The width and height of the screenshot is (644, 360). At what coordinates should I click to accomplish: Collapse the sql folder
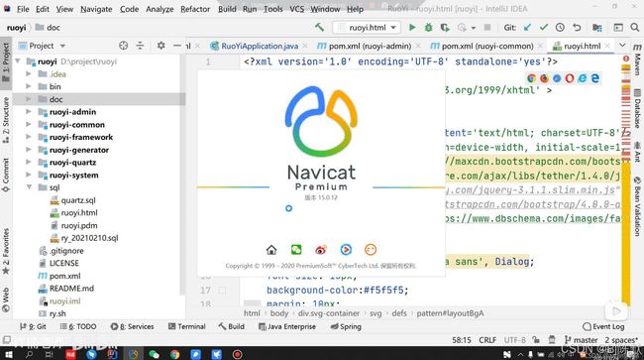click(x=29, y=187)
